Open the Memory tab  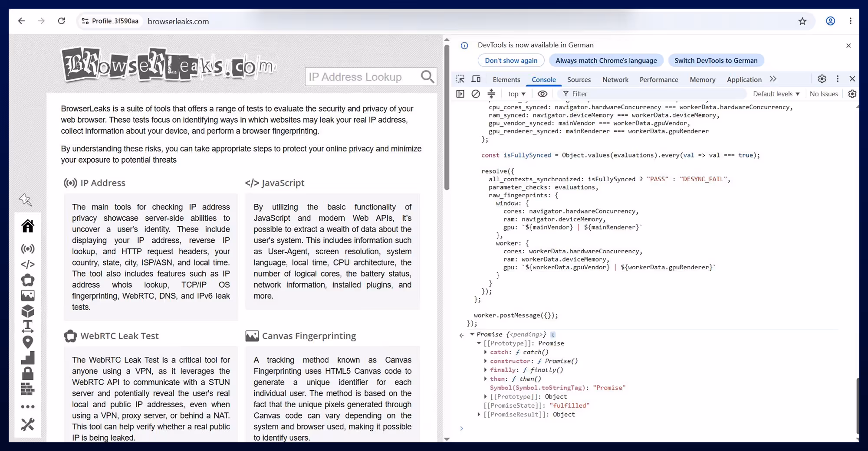pyautogui.click(x=703, y=79)
